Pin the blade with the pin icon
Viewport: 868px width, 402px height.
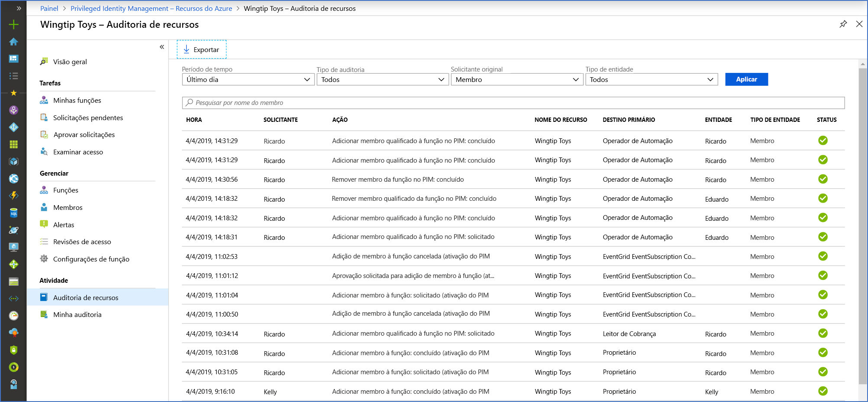843,24
